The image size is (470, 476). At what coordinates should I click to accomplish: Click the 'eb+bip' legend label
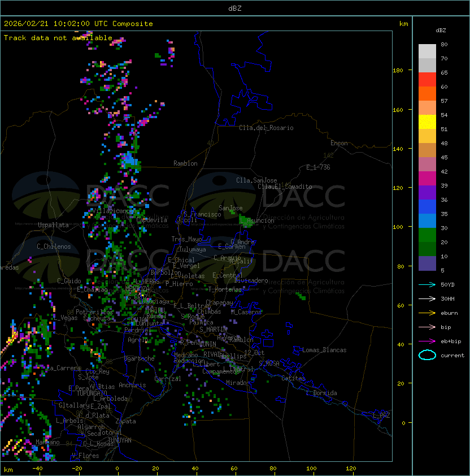coord(451,341)
